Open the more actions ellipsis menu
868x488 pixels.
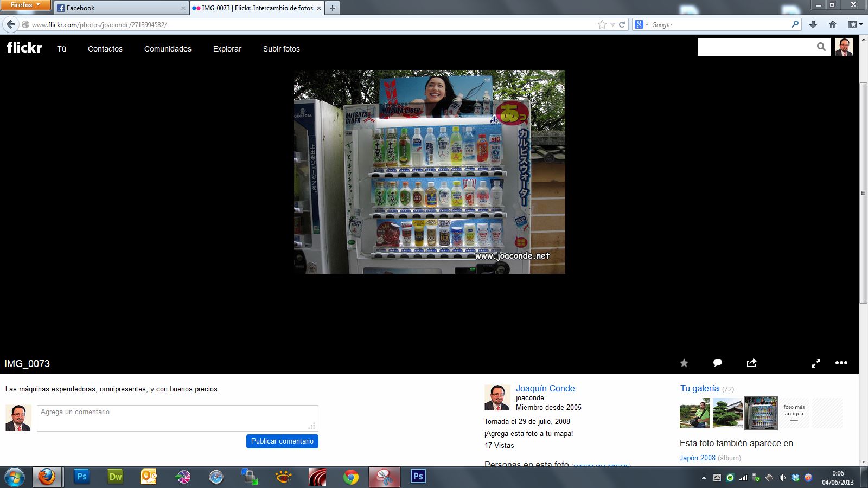841,363
